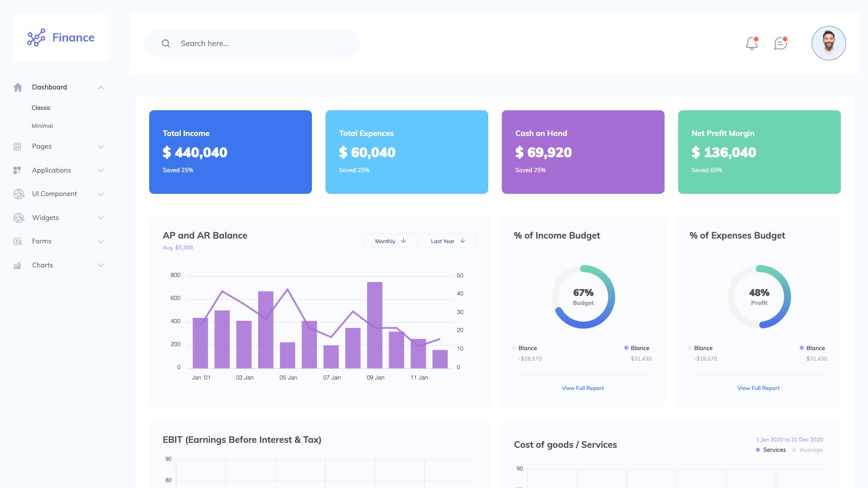The image size is (868, 488).
Task: Open View Full Report for Income Budget
Action: [x=582, y=388]
